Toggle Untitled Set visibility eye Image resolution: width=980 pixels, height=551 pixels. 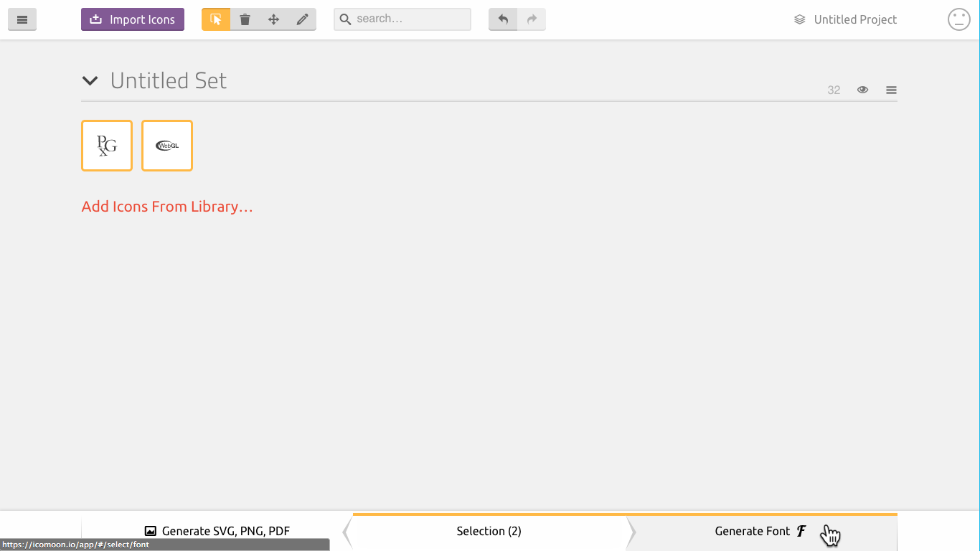tap(862, 90)
